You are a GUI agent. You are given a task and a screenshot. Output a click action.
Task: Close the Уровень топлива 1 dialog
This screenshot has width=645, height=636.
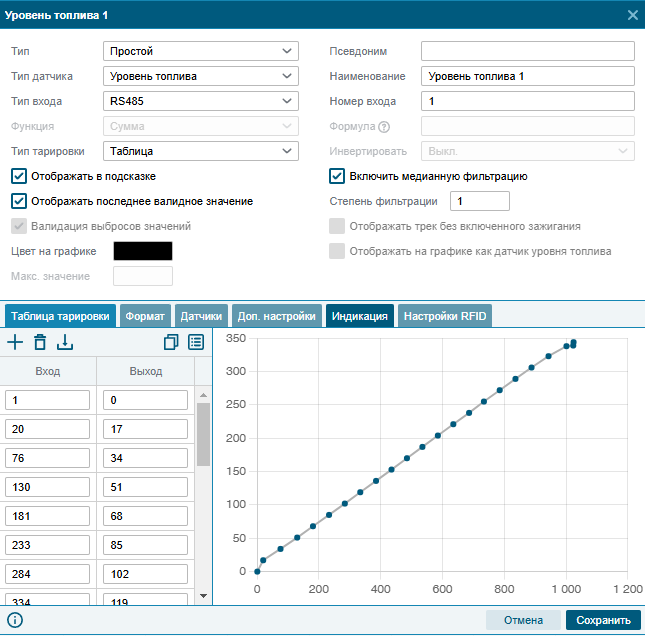633,15
